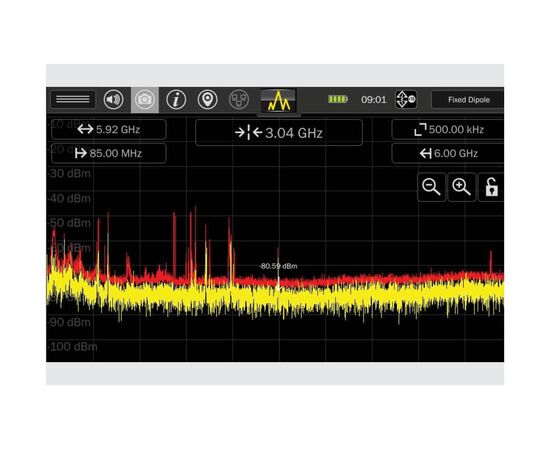The image size is (550, 450).
Task: Tap the location pin icon
Action: (x=207, y=100)
